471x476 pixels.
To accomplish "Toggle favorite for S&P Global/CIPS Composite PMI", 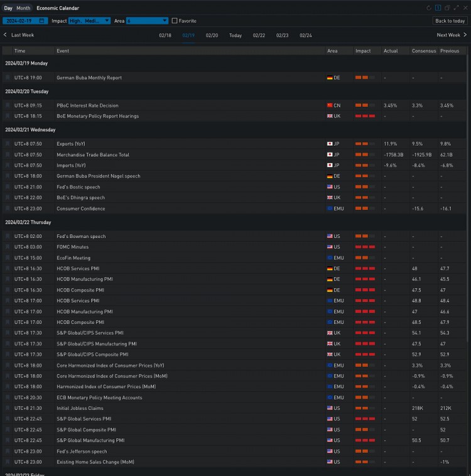I will click(8, 354).
